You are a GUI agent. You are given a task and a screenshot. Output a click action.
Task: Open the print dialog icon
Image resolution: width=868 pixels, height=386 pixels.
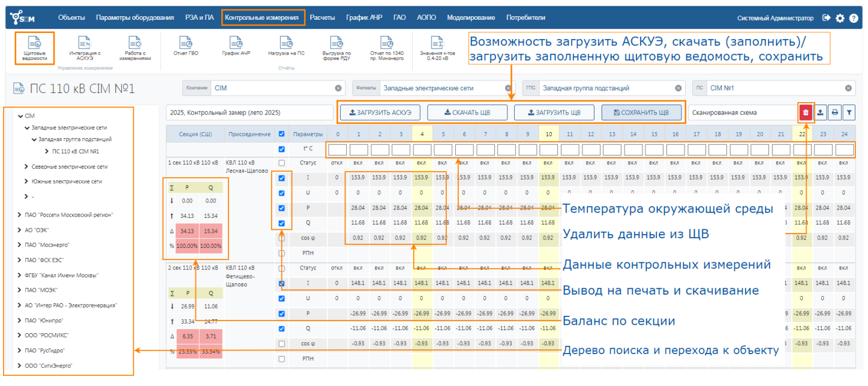[834, 112]
